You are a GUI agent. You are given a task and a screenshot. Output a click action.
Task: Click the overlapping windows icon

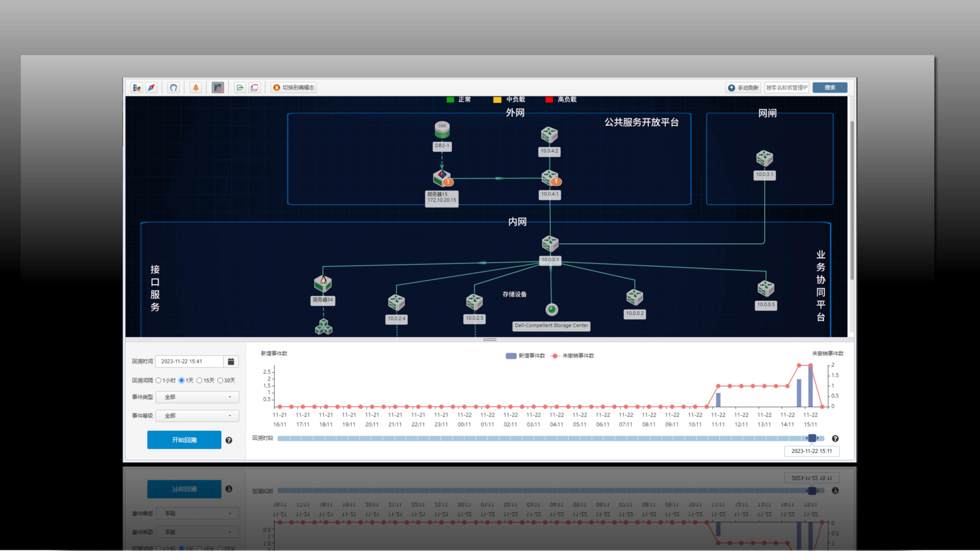click(255, 87)
